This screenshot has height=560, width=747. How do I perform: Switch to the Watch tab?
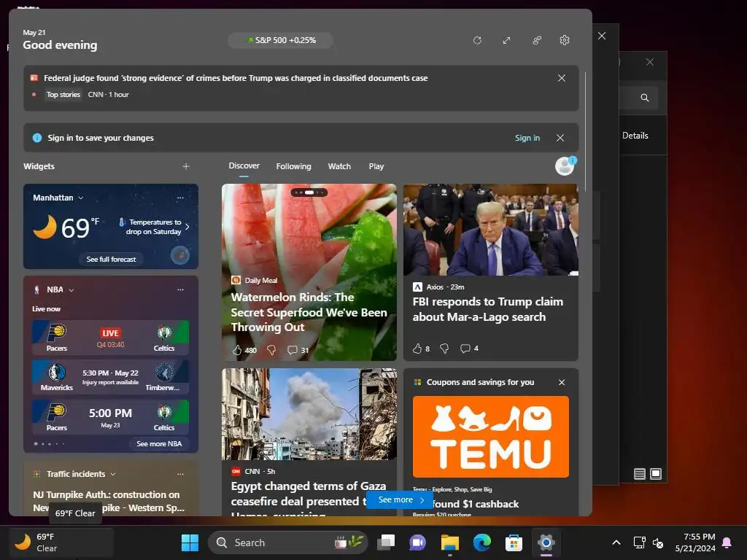(x=339, y=166)
